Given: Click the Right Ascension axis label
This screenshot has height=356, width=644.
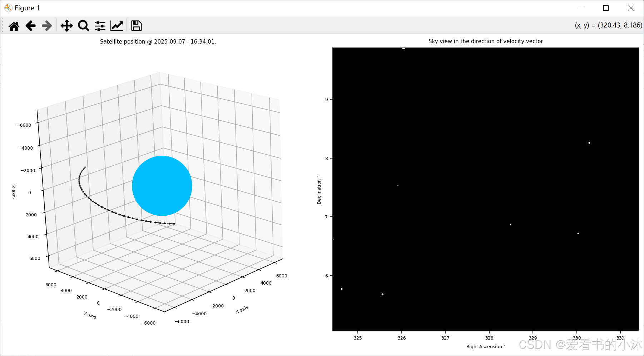Looking at the screenshot, I should point(485,346).
